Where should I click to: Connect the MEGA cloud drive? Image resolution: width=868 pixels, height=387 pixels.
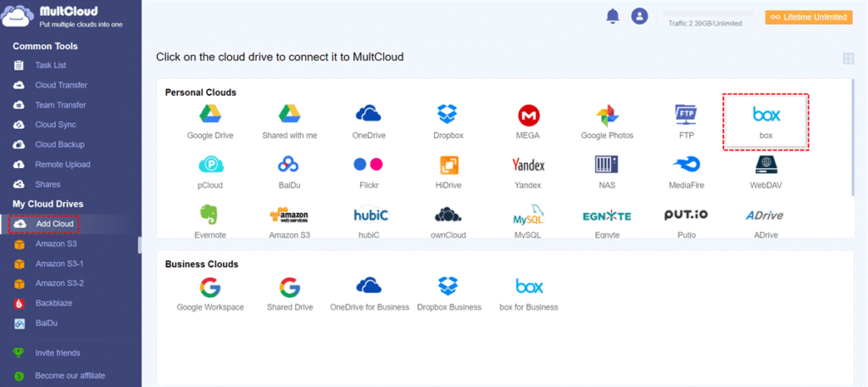(x=529, y=122)
